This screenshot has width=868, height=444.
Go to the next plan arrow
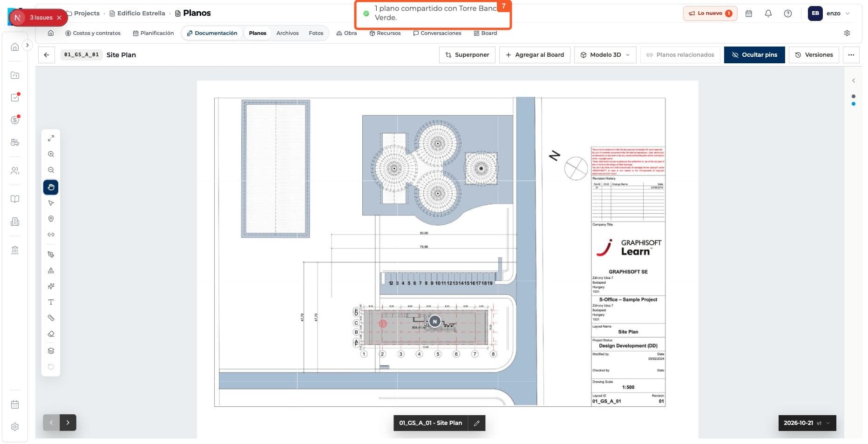[68, 423]
